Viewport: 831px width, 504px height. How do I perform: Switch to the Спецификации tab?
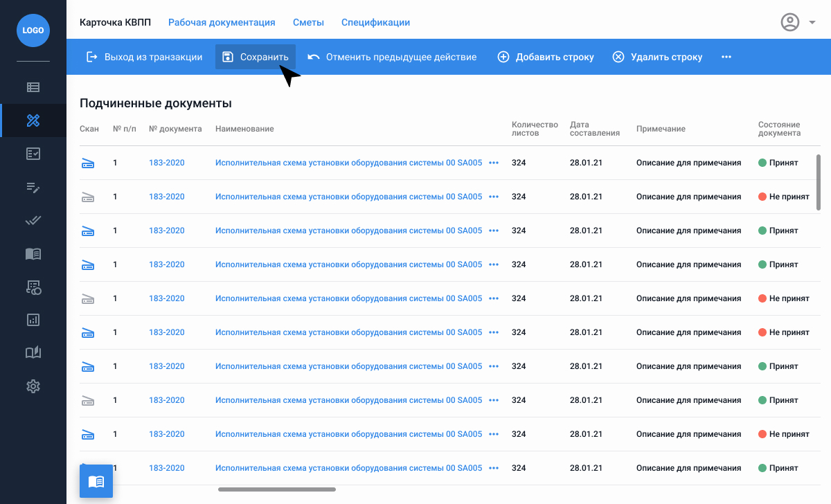(375, 22)
